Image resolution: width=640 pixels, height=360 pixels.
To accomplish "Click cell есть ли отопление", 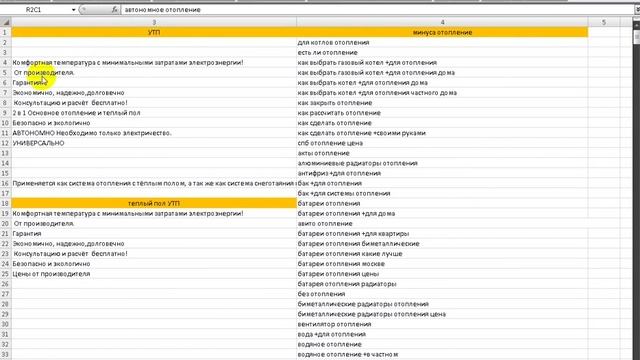I will pyautogui.click(x=442, y=53).
